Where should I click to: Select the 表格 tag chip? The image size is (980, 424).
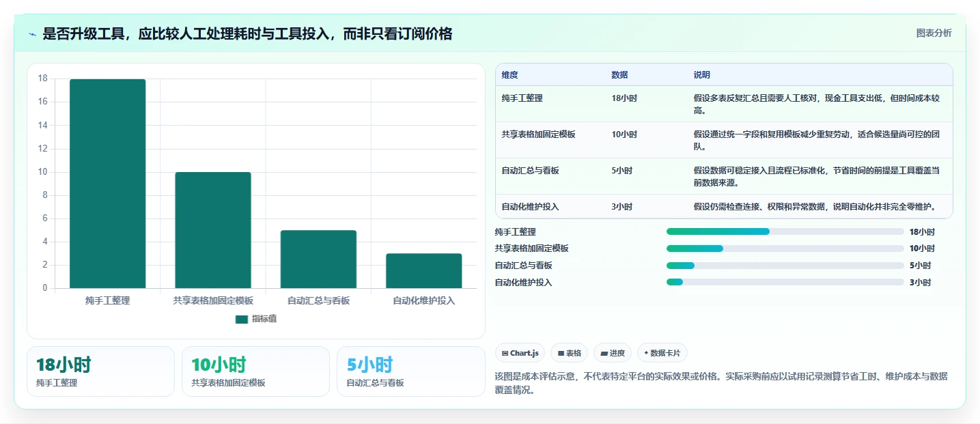coord(569,353)
